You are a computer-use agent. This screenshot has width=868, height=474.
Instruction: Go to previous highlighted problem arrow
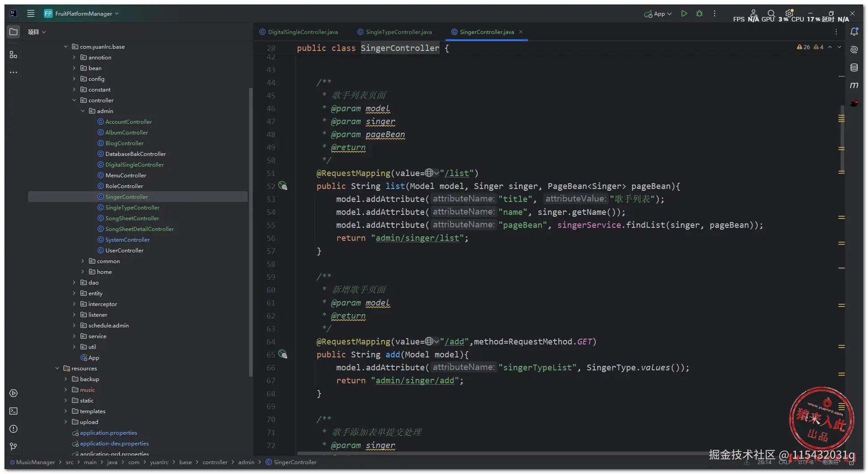pyautogui.click(x=830, y=47)
